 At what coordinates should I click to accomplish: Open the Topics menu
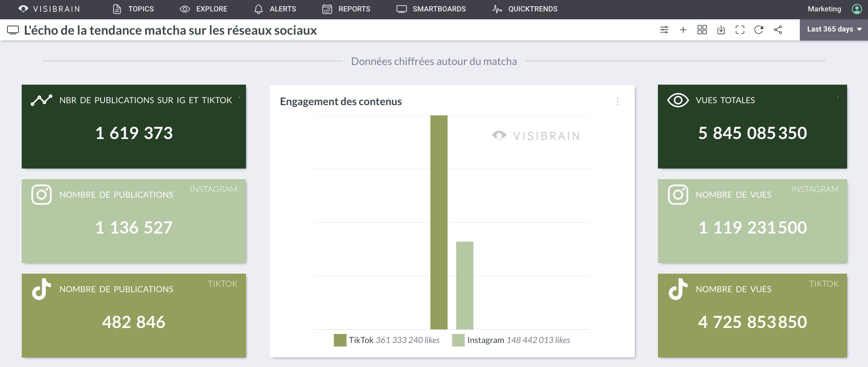pyautogui.click(x=133, y=9)
